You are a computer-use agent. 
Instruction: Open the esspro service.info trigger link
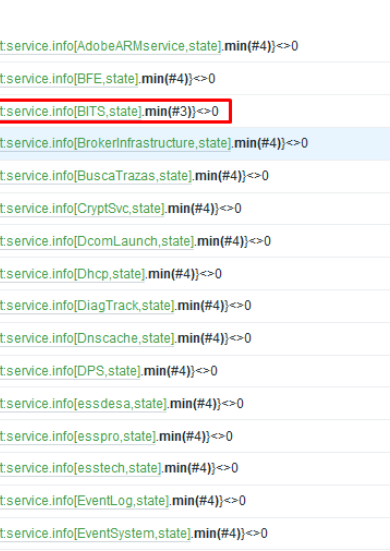pos(78,436)
